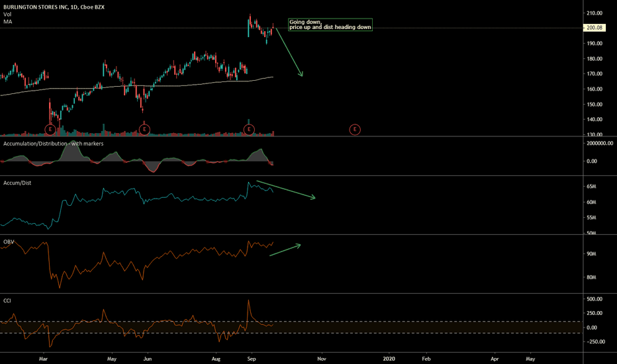Select the OBV indicator label
Viewport: 617px width, 364px height.
[9, 242]
